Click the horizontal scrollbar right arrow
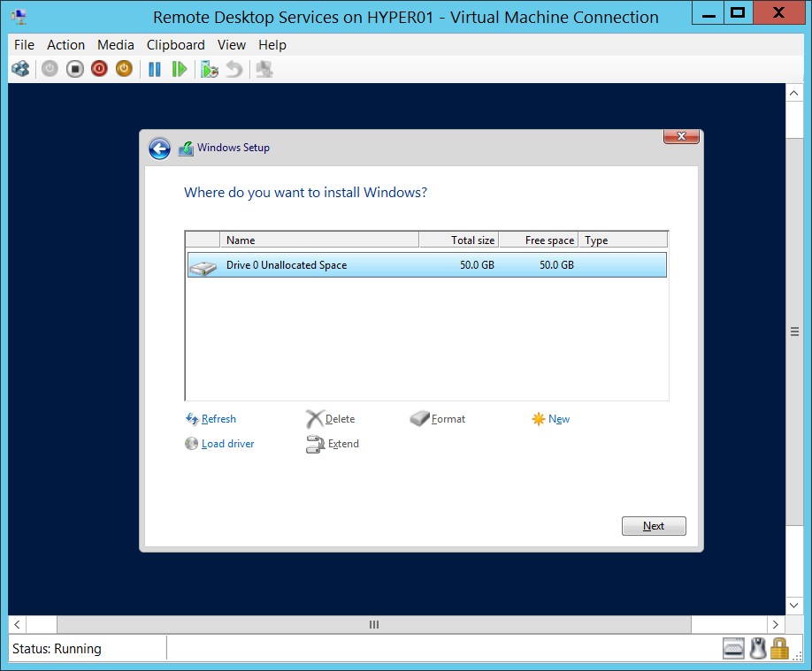This screenshot has height=671, width=812. pos(775,624)
